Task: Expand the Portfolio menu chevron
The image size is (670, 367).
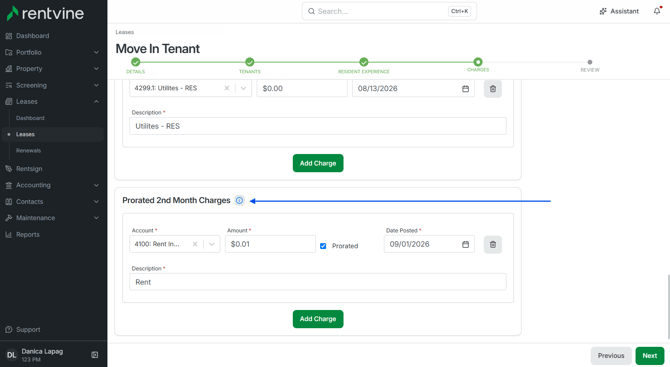Action: point(96,53)
